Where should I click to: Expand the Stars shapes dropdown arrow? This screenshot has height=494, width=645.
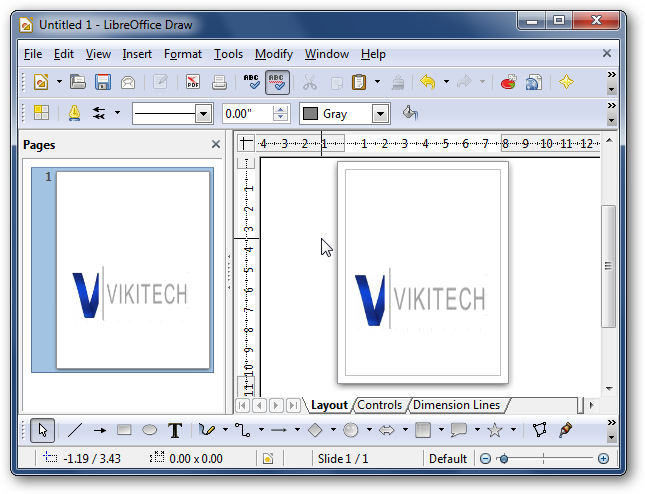coord(514,430)
